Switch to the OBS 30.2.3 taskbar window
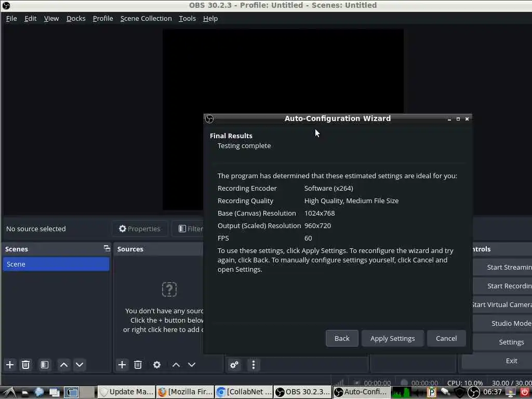The width and height of the screenshot is (532, 399). [x=303, y=392]
